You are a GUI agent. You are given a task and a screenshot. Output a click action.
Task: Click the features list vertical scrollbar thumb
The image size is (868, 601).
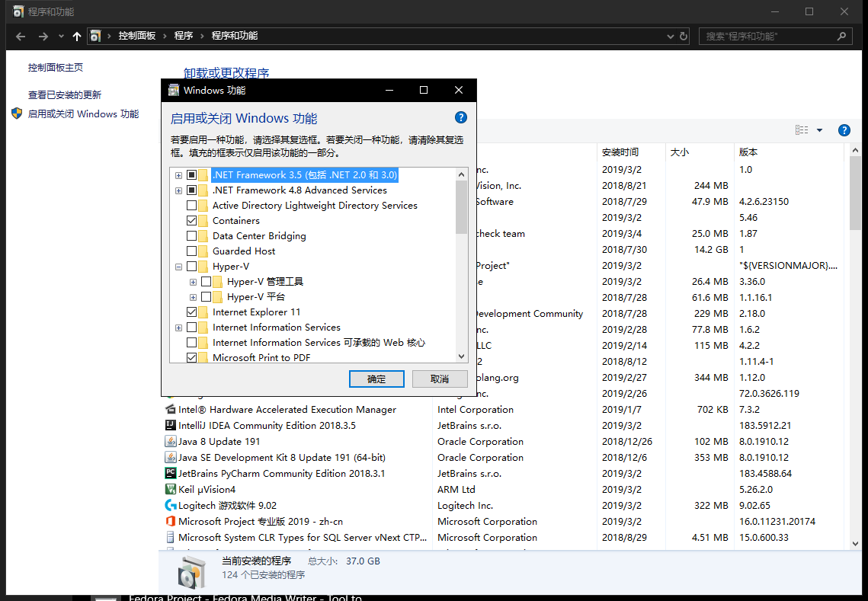pos(461,207)
